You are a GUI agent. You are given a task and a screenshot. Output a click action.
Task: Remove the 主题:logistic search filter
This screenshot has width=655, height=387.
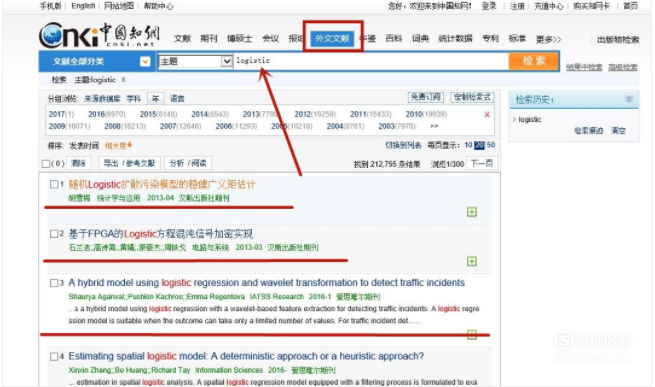tap(123, 80)
